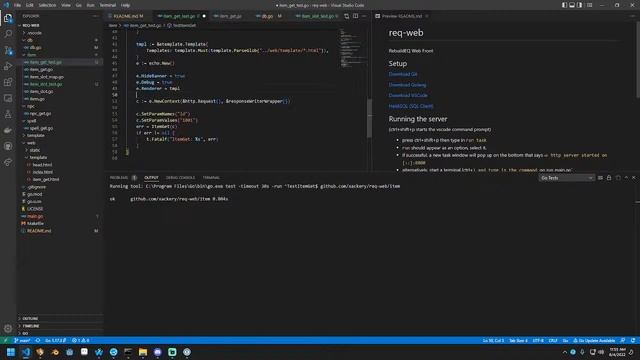Screen dimensions: 640x360
Task: Click the git branch indicator in status bar
Action: pos(22,340)
